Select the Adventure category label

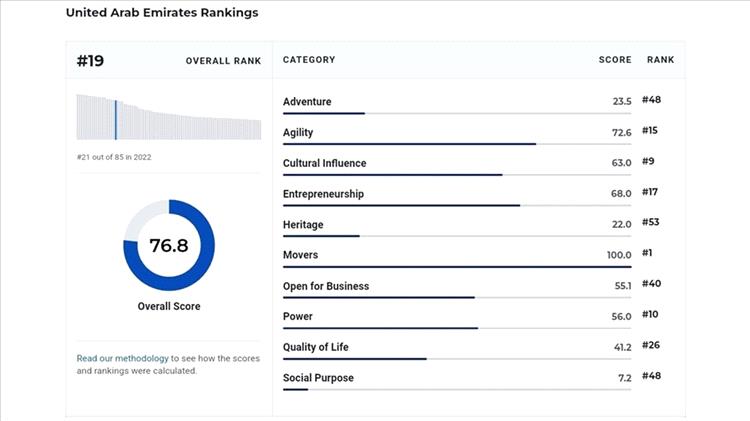(307, 102)
